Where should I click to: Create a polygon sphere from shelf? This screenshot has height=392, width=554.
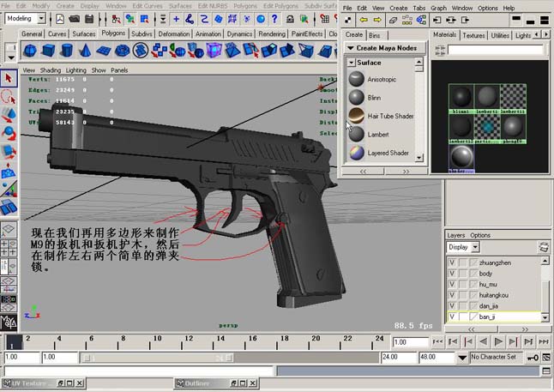pos(30,51)
